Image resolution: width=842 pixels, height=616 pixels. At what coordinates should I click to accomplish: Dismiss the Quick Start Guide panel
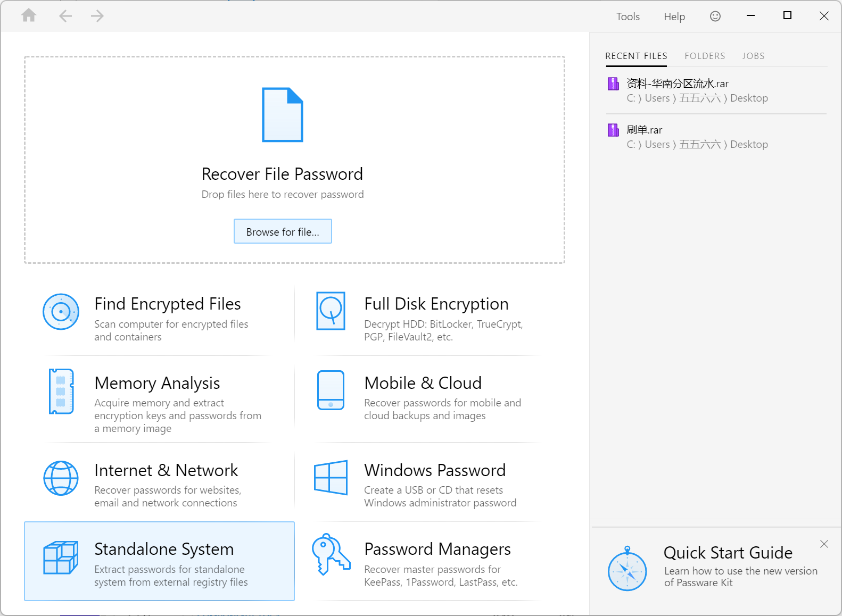pyautogui.click(x=824, y=544)
